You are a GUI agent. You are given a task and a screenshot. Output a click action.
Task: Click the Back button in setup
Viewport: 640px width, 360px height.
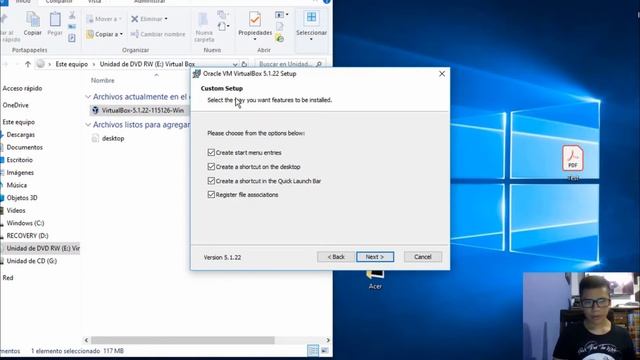[x=336, y=257]
